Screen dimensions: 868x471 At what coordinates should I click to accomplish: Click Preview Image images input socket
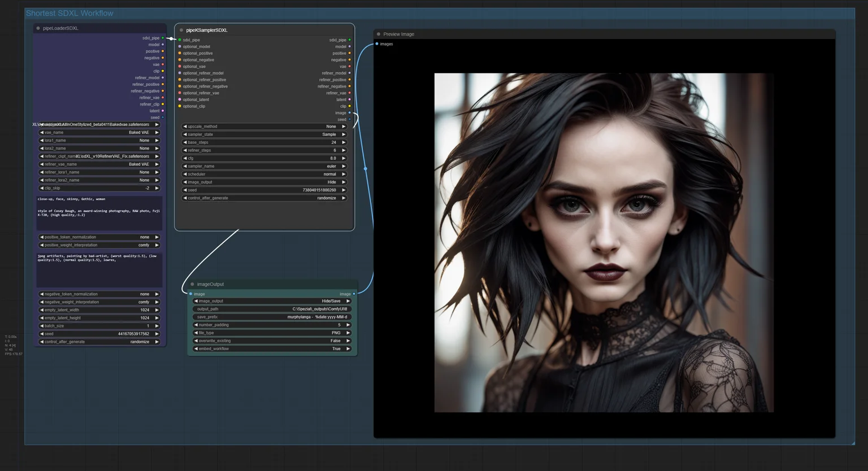pyautogui.click(x=377, y=43)
